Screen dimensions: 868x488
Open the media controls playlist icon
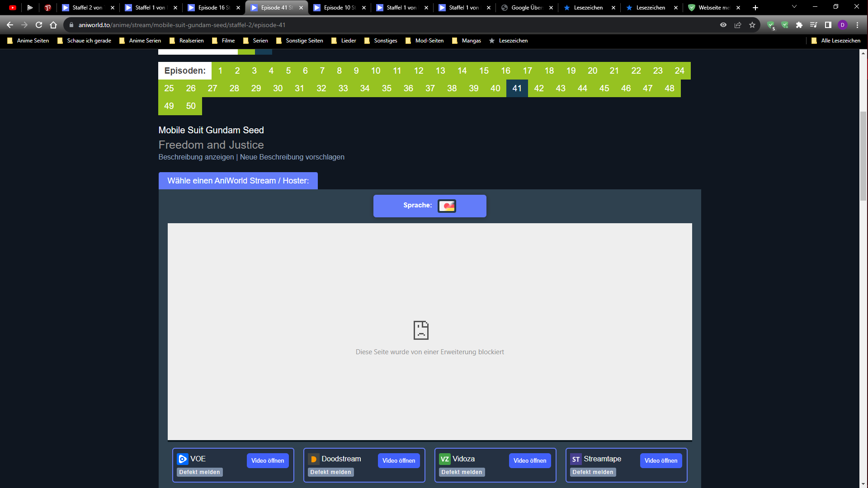click(x=814, y=25)
